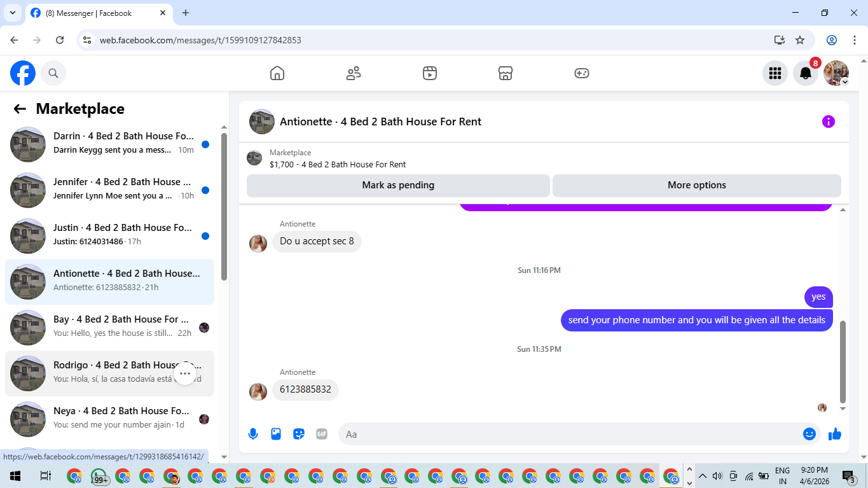868x488 pixels.
Task: Open a new browser tab
Action: coord(186,13)
